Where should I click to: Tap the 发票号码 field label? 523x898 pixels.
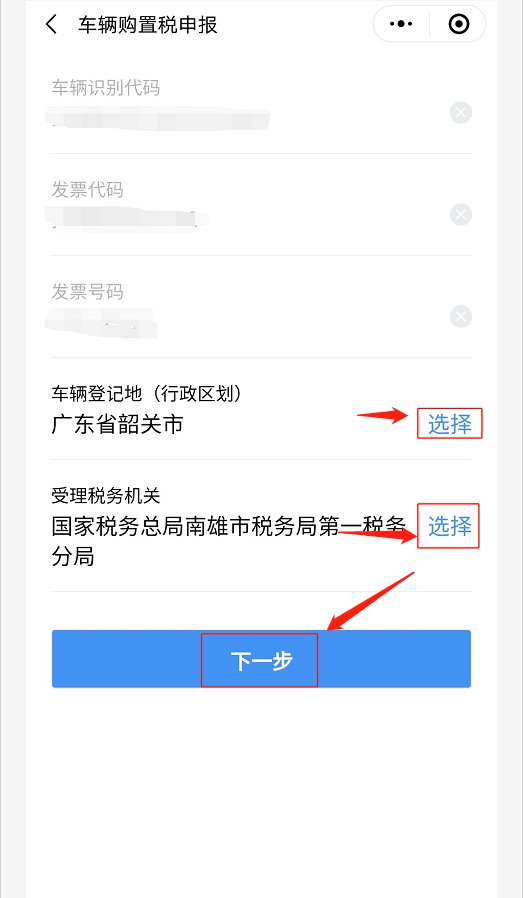click(87, 292)
